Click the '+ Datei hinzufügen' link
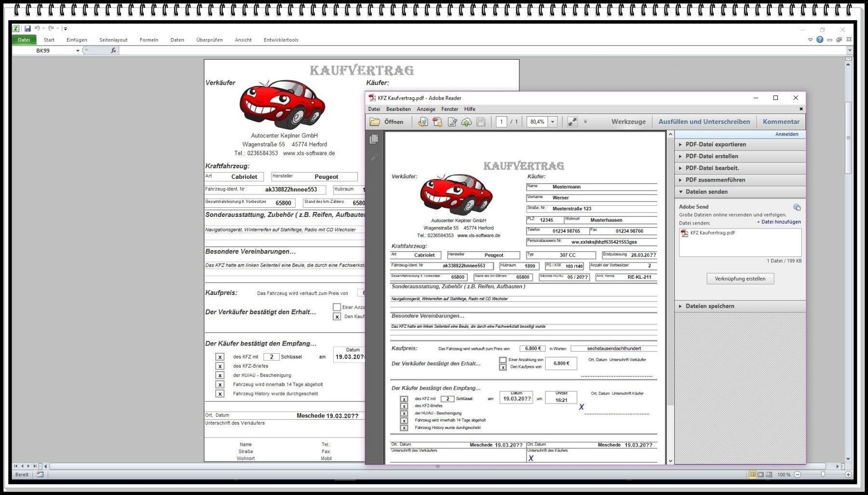868x495 pixels. coord(779,222)
